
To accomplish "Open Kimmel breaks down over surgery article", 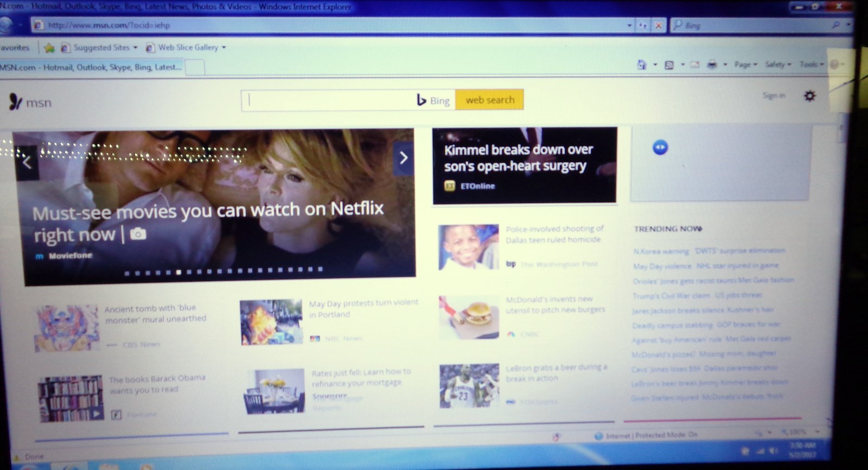I will 518,157.
